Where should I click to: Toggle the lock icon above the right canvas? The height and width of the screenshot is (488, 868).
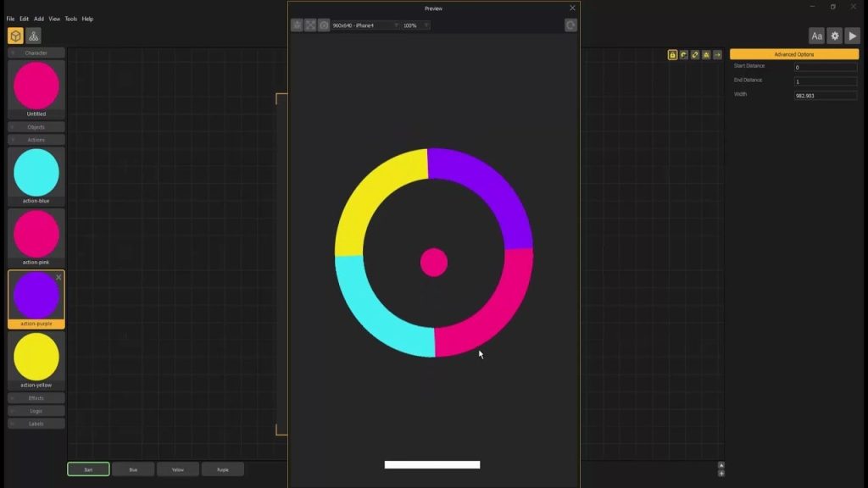[x=672, y=53]
